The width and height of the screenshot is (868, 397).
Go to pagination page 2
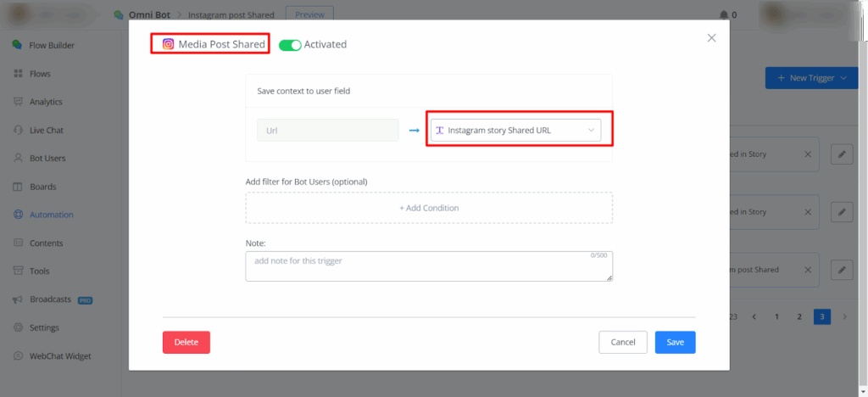coord(799,316)
